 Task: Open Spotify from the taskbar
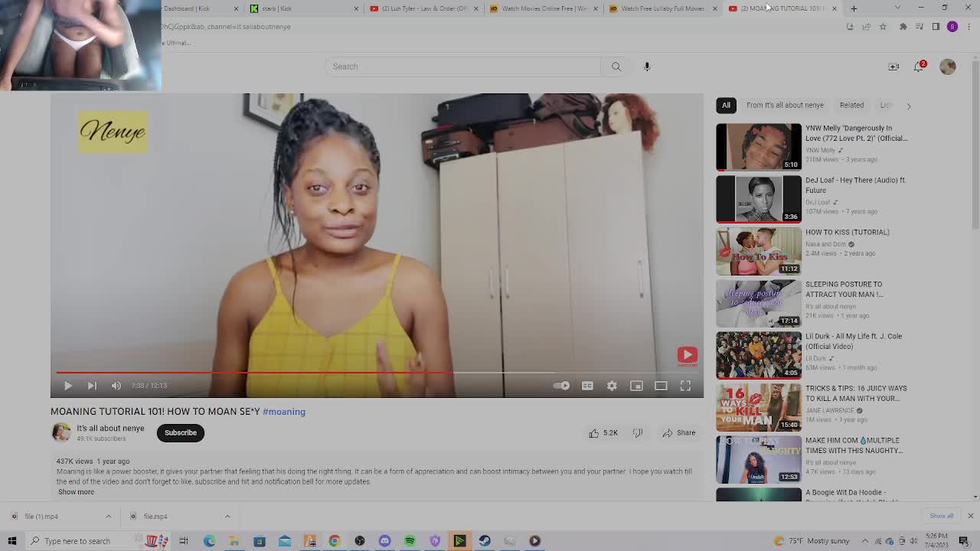pyautogui.click(x=410, y=541)
